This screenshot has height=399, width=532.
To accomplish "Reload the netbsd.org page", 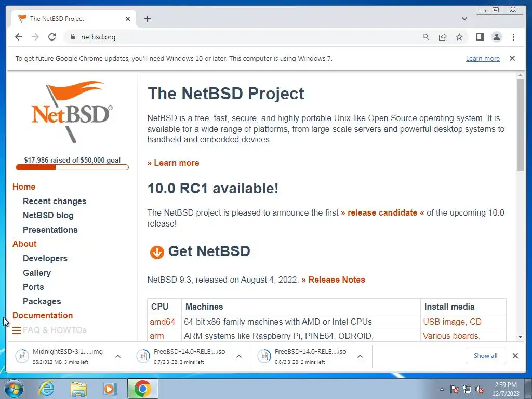I will point(52,37).
